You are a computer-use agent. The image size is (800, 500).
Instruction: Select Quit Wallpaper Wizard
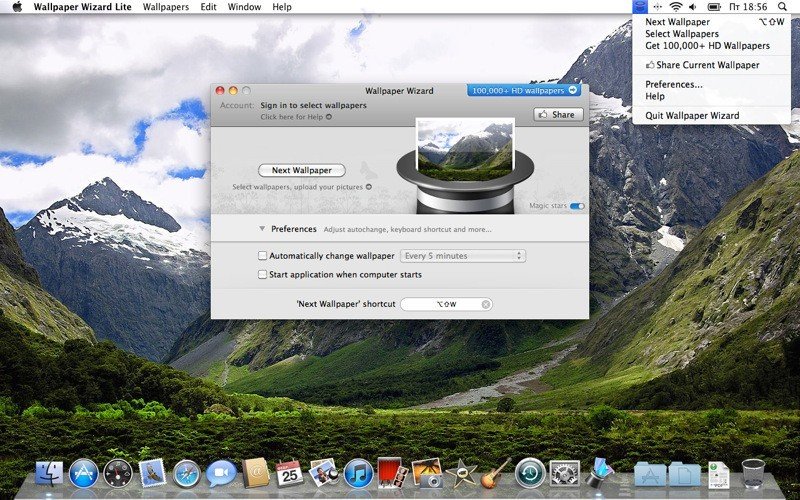click(711, 115)
